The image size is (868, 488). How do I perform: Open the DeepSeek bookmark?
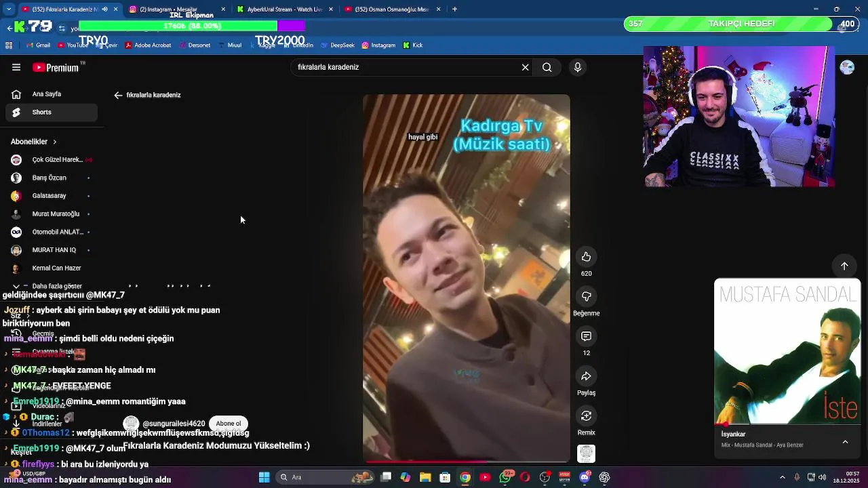pyautogui.click(x=337, y=45)
